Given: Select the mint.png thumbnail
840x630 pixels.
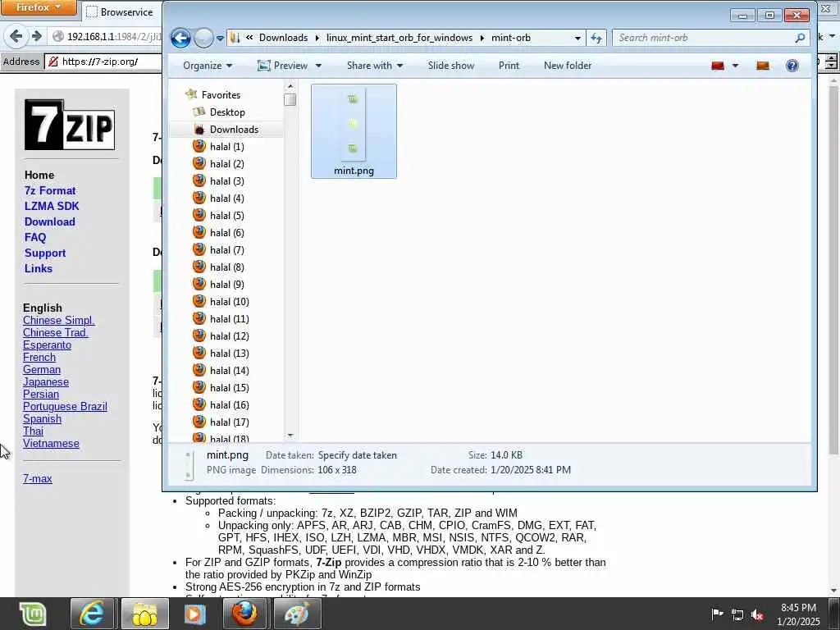Looking at the screenshot, I should point(354,130).
